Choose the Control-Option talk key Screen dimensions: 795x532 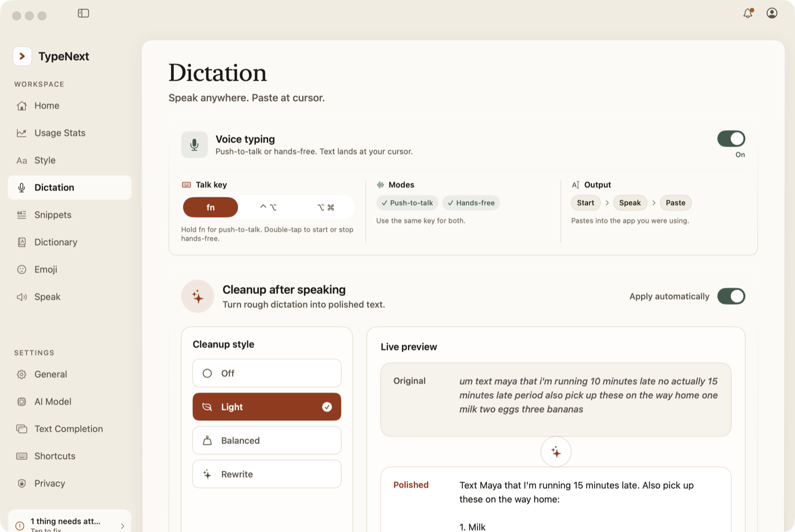tap(268, 207)
